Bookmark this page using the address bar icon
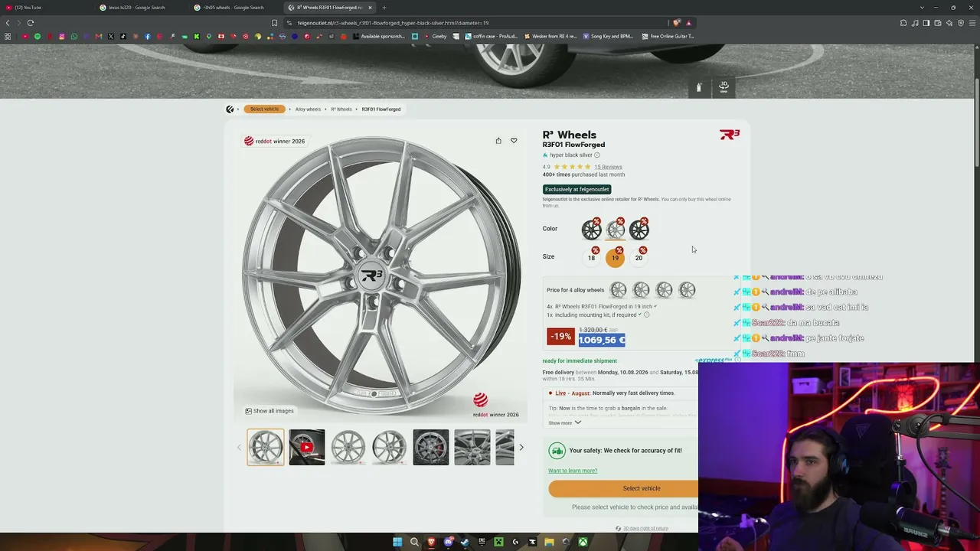Viewport: 980px width, 551px height. point(274,23)
